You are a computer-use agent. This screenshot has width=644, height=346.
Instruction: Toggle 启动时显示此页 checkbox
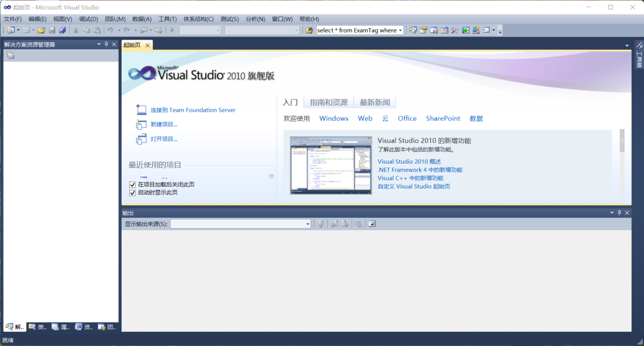(x=133, y=193)
